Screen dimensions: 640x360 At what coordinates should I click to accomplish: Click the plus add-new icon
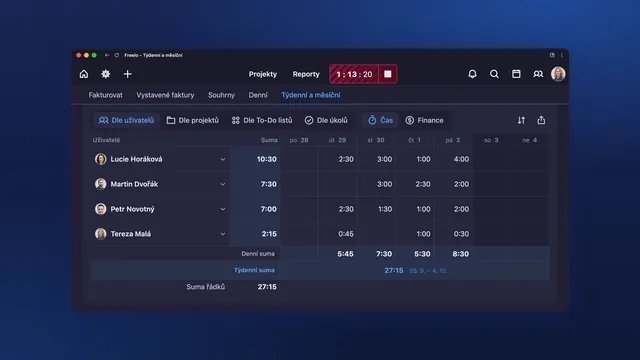coord(127,74)
